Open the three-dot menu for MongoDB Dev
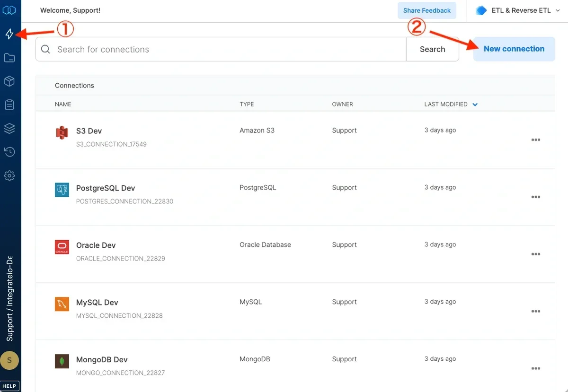Screen dimensions: 568x392 (535, 368)
